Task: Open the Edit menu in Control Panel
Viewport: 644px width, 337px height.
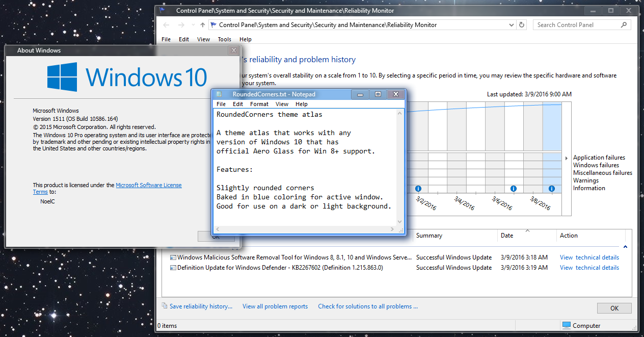Action: click(184, 39)
